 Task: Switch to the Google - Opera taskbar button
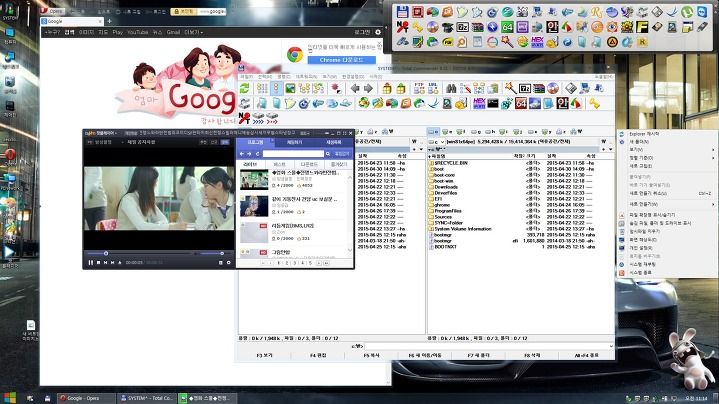[x=86, y=398]
